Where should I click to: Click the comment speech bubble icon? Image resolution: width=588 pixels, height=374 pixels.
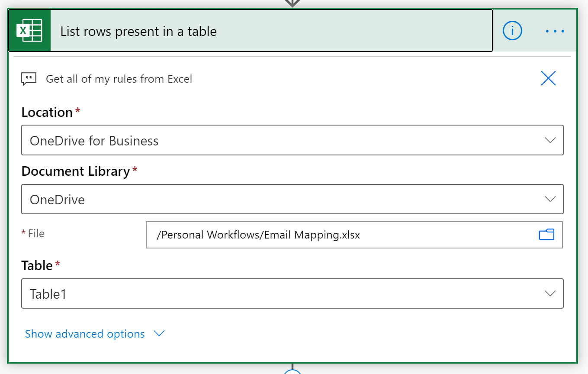tap(29, 79)
